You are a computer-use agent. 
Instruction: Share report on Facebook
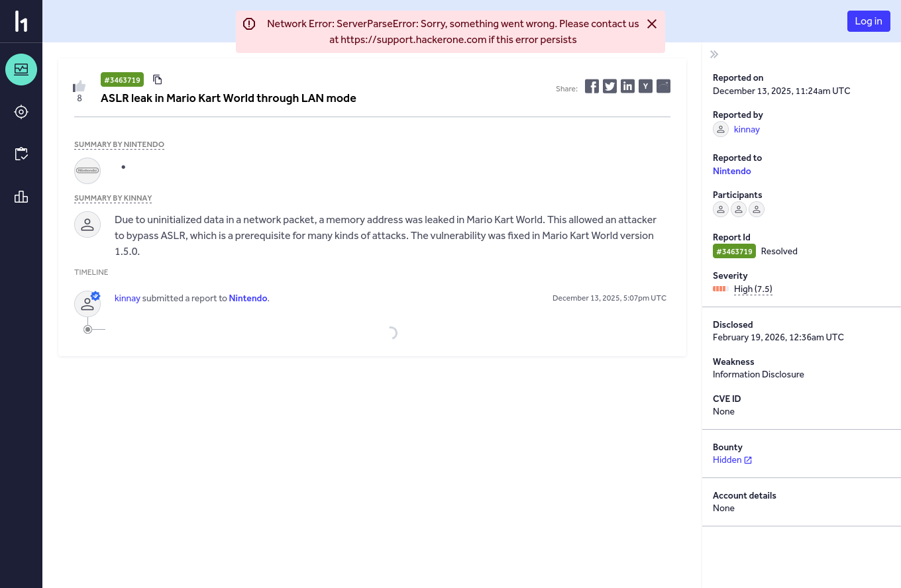592,86
